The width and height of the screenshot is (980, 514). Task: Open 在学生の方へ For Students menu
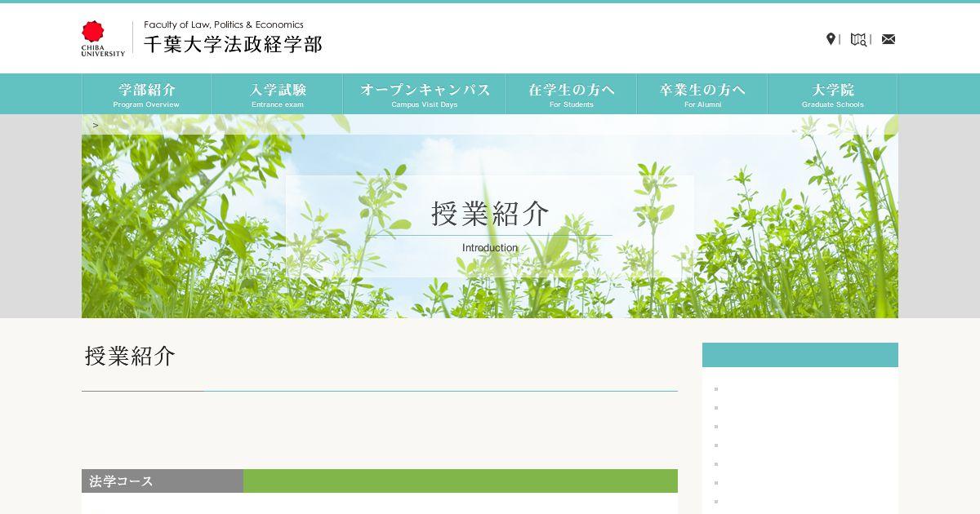(572, 94)
